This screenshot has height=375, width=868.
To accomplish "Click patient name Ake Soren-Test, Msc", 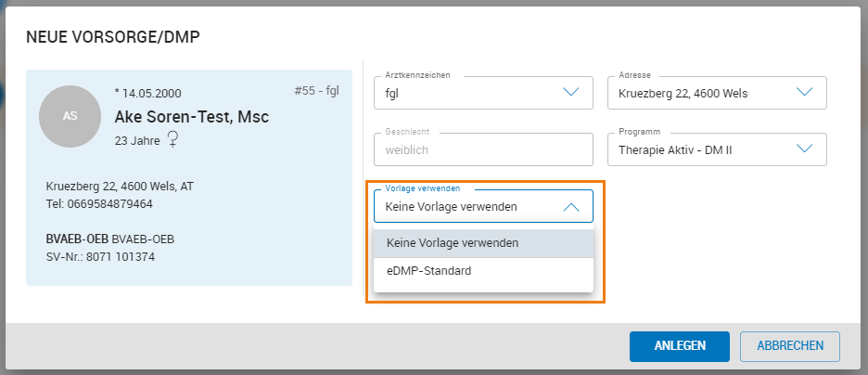I will point(192,117).
